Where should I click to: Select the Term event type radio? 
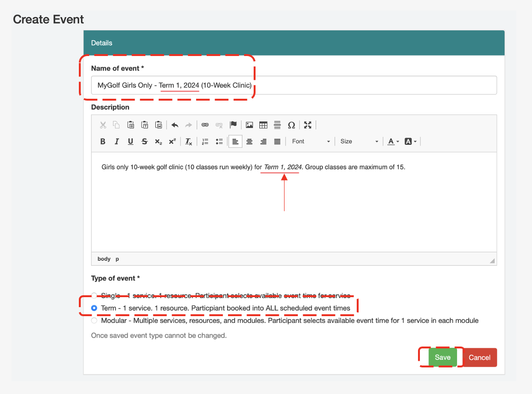[x=94, y=308]
